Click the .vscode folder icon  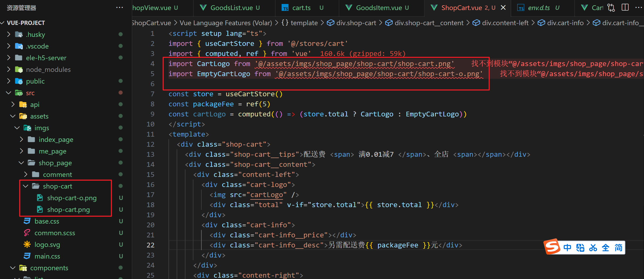[x=19, y=46]
